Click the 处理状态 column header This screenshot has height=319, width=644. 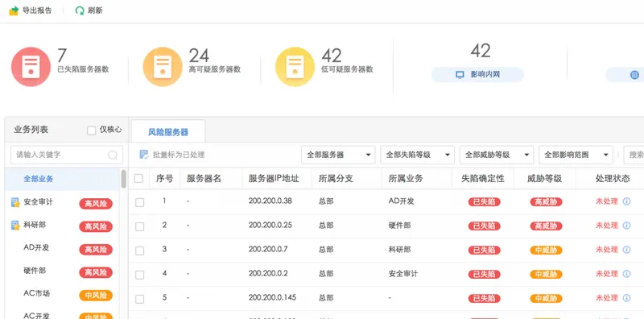613,178
